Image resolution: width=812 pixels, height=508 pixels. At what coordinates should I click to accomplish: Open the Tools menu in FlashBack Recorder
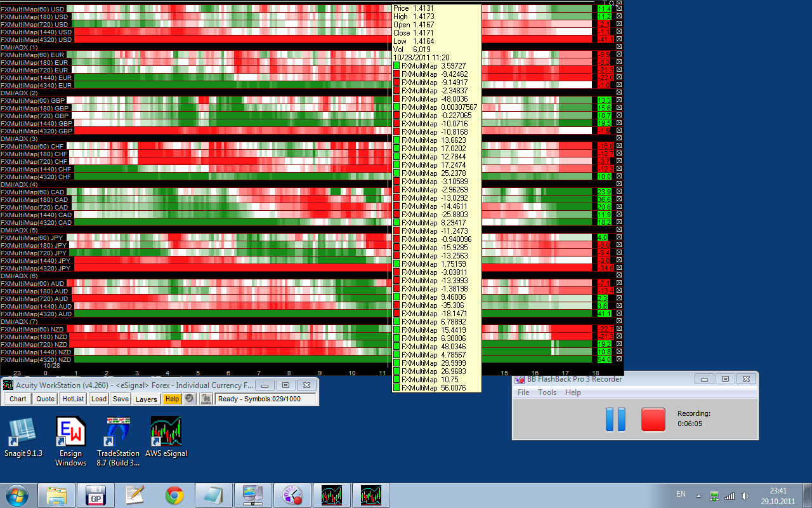tap(547, 392)
